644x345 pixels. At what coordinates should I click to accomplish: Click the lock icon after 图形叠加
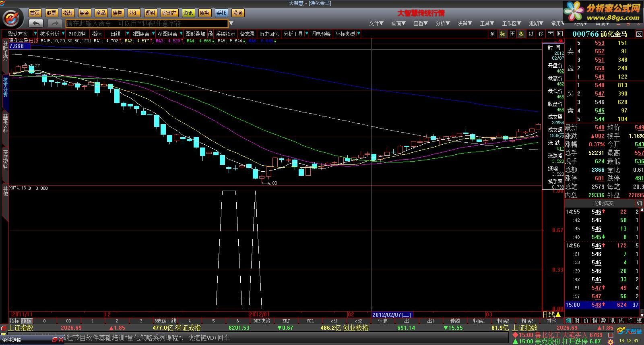[x=211, y=34]
